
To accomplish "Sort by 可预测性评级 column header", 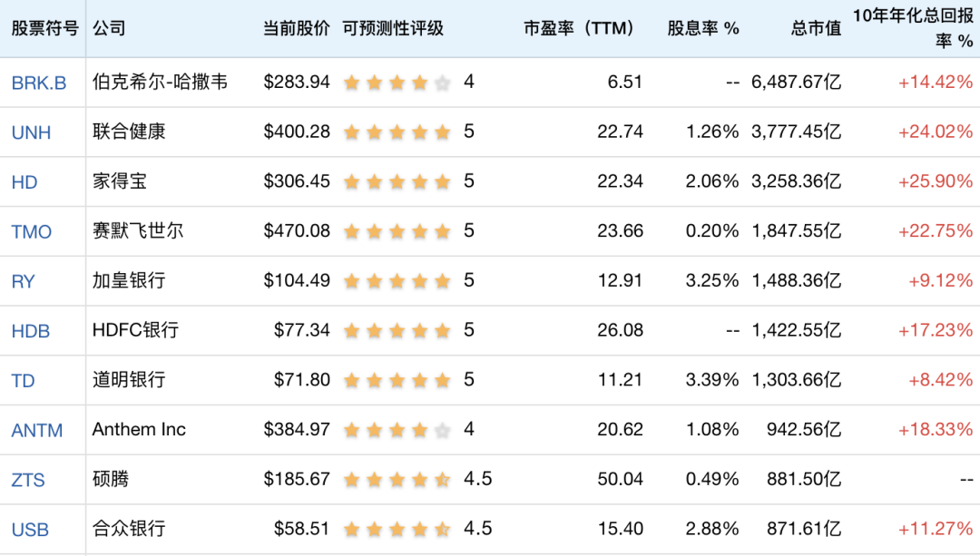I will point(393,28).
